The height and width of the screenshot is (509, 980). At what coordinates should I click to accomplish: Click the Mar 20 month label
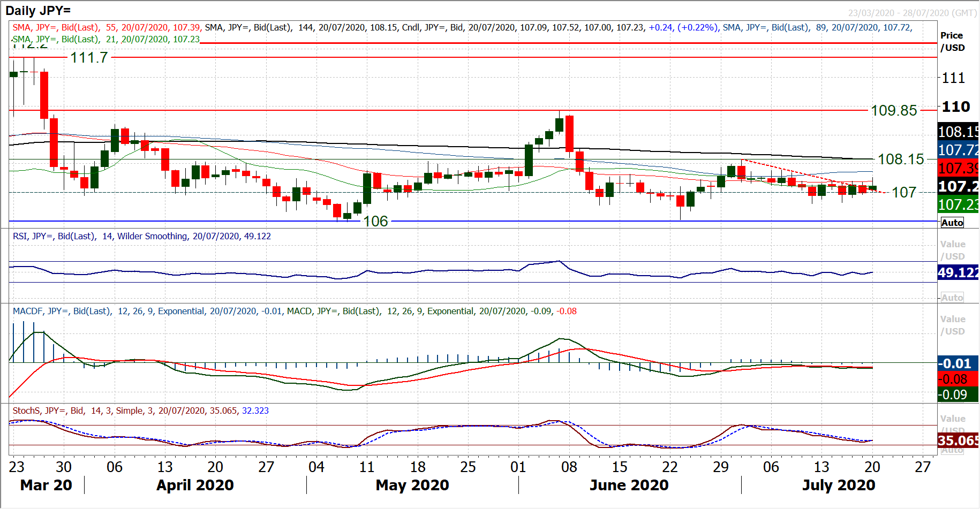tap(46, 485)
